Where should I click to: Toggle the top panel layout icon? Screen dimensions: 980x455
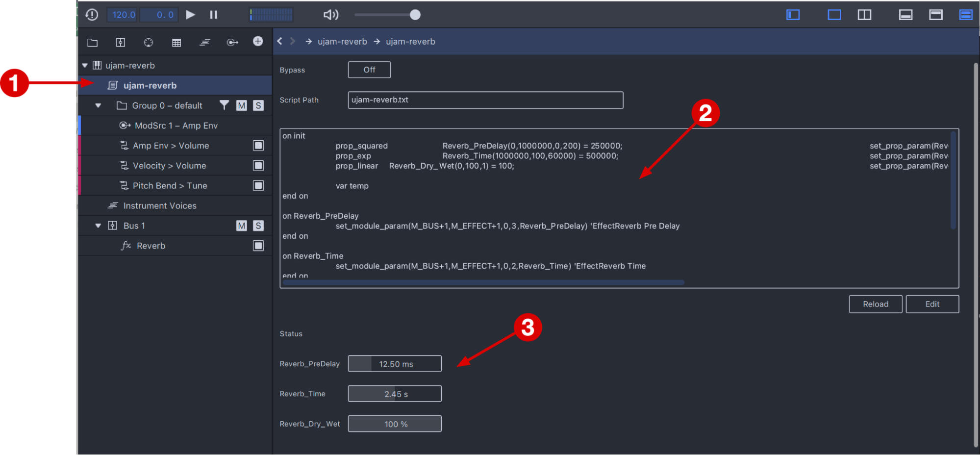936,15
